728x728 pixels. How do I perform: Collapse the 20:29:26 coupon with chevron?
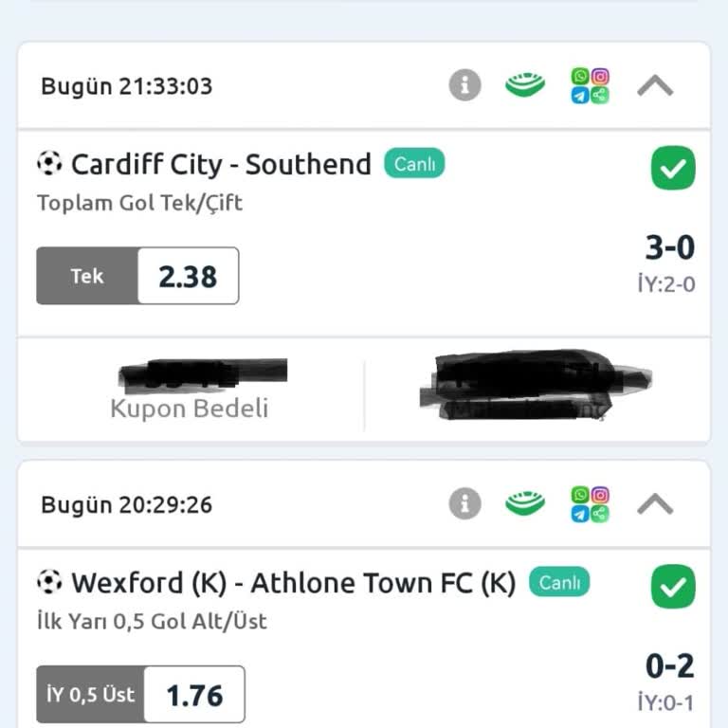655,504
